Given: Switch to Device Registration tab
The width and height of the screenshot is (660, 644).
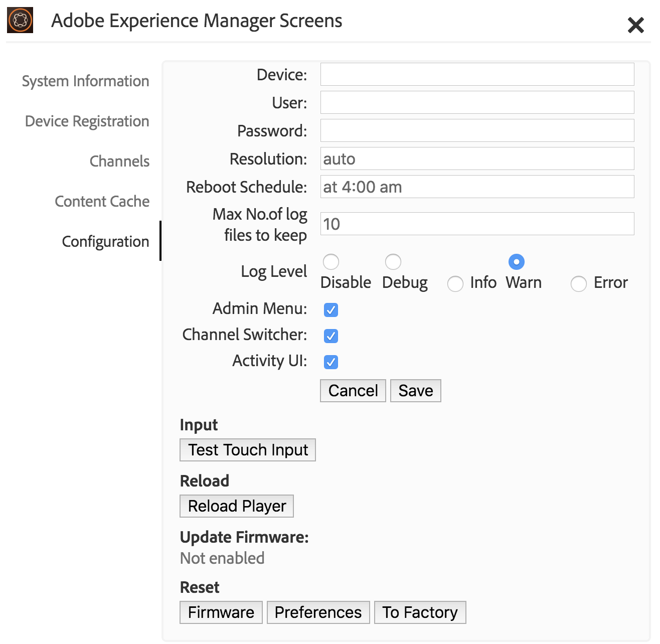Looking at the screenshot, I should click(x=87, y=121).
